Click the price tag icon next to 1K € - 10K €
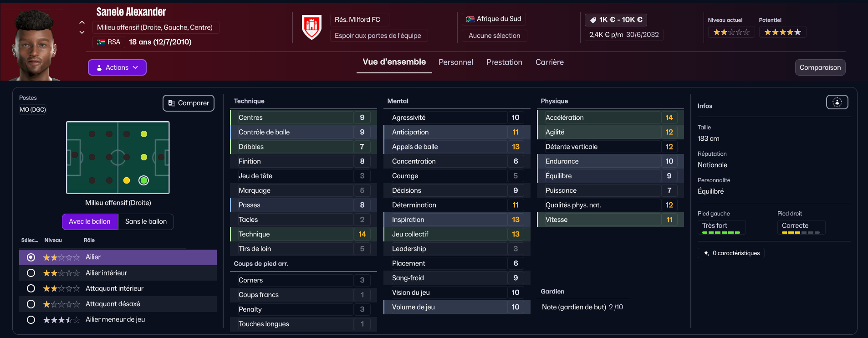The width and height of the screenshot is (868, 338). tap(593, 20)
